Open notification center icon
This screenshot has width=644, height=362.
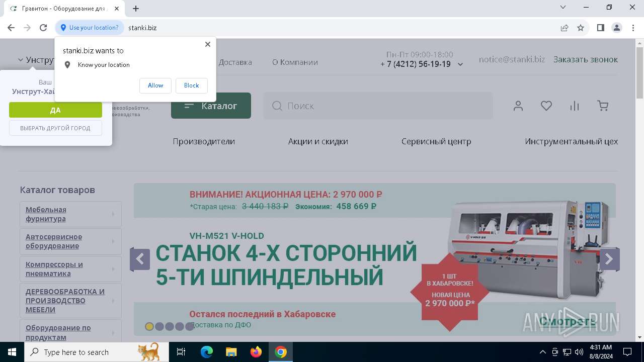[627, 352]
